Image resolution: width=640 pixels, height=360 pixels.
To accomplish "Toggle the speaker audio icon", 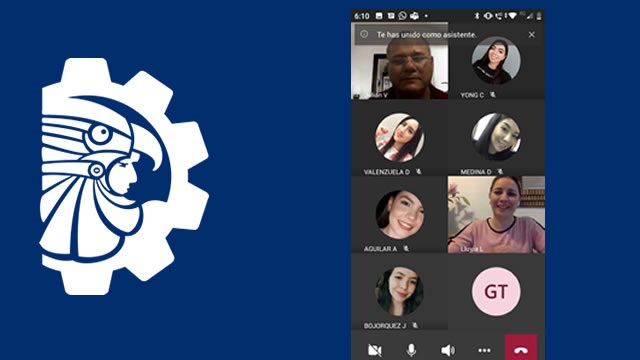I will click(448, 350).
